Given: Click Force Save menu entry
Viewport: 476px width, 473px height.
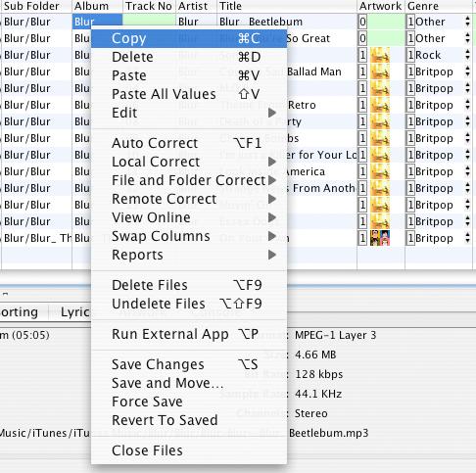Looking at the screenshot, I should [x=189, y=402].
